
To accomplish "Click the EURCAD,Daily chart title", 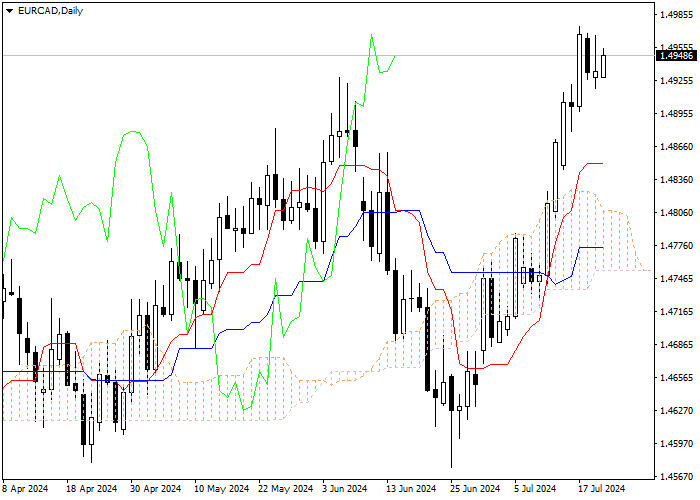I will [50, 11].
